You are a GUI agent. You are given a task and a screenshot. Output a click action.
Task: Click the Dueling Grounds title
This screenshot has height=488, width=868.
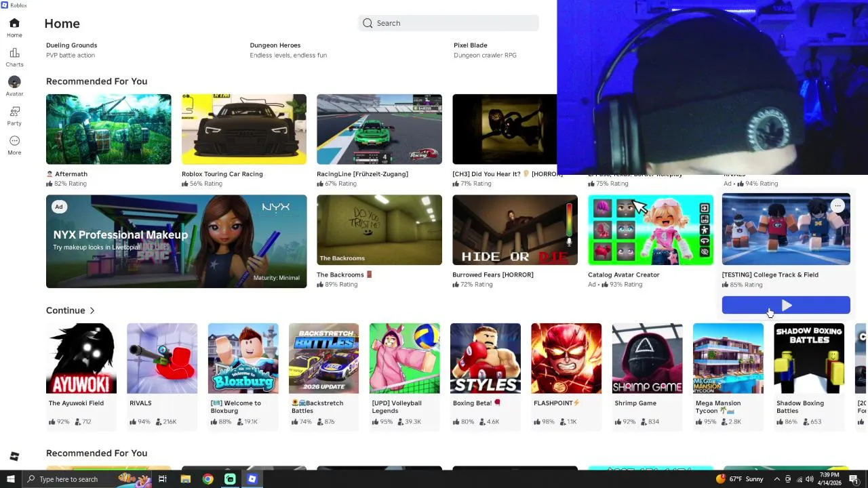[x=71, y=45]
